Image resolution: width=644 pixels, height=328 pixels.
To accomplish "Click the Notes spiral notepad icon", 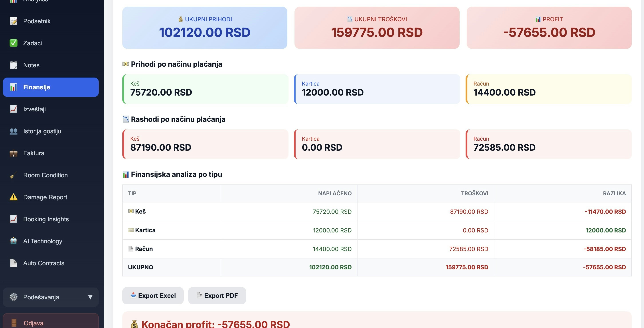I will 14,65.
